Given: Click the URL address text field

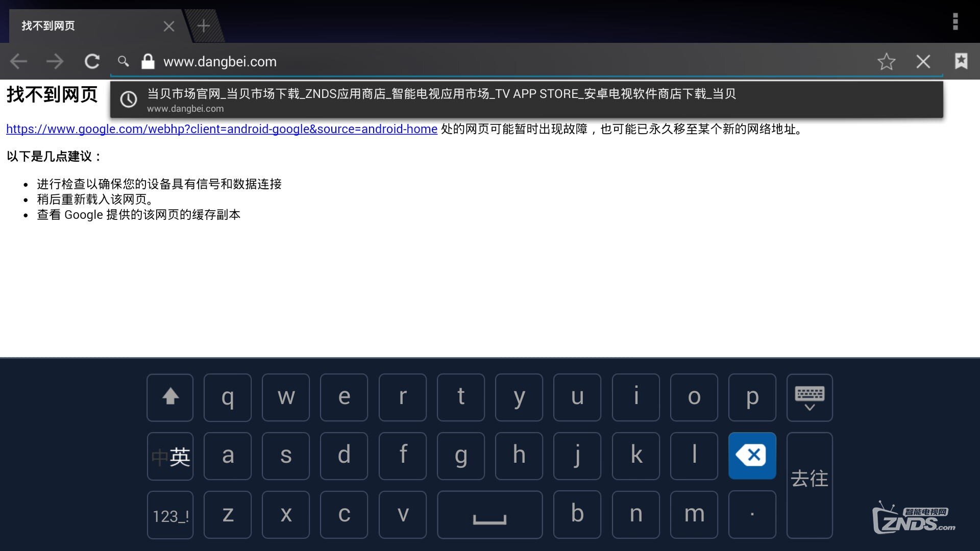Looking at the screenshot, I should 510,62.
